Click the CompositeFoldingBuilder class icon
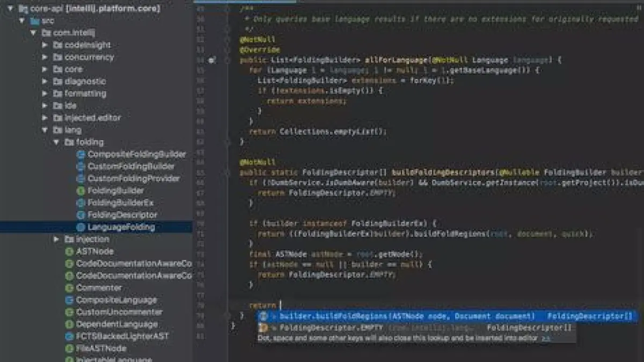 tap(81, 155)
